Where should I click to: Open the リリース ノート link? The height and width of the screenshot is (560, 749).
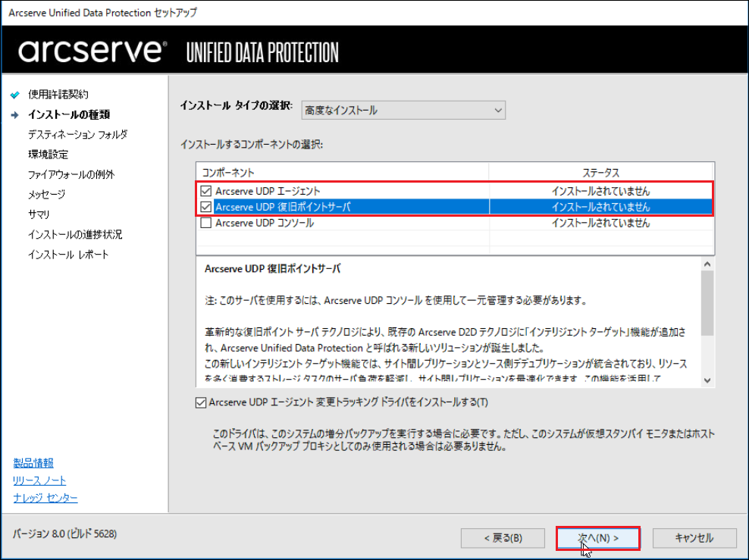pyautogui.click(x=39, y=480)
